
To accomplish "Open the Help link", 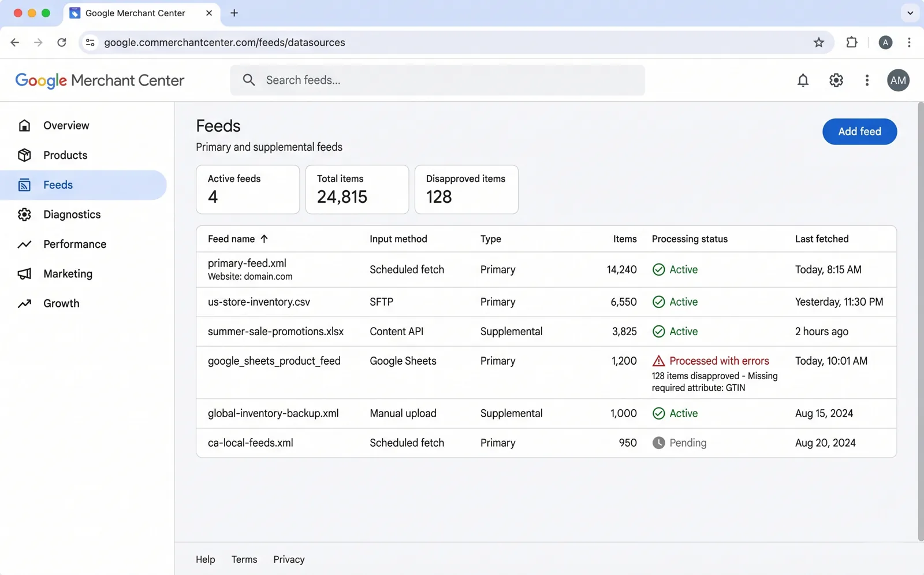I will tap(205, 559).
